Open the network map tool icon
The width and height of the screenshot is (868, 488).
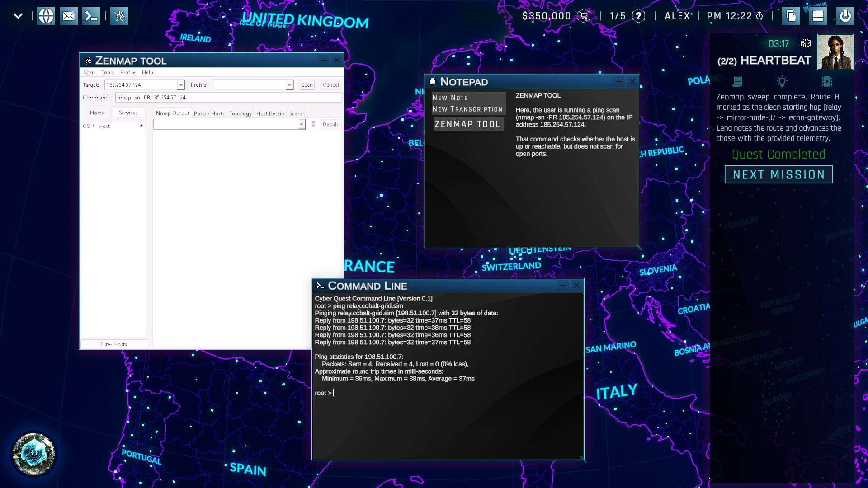pos(119,15)
